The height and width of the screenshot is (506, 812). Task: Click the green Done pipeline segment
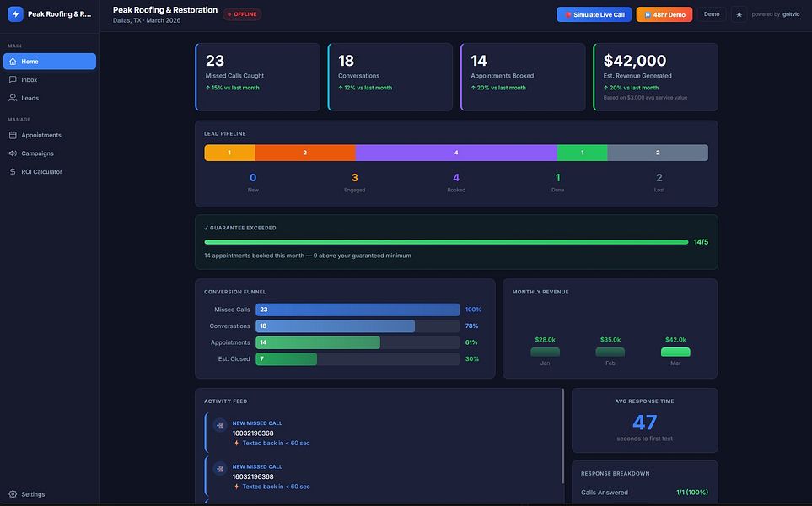(x=582, y=153)
